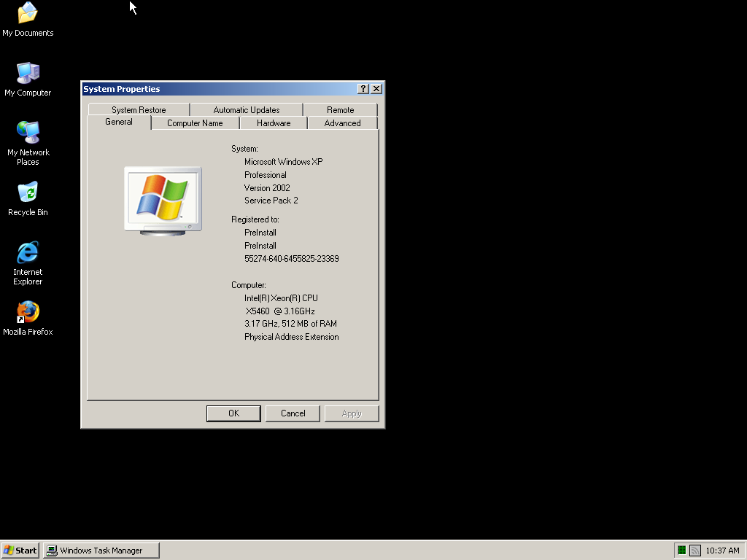Click the 'Service Pack 2' text
The width and height of the screenshot is (747, 560).
[x=271, y=201]
